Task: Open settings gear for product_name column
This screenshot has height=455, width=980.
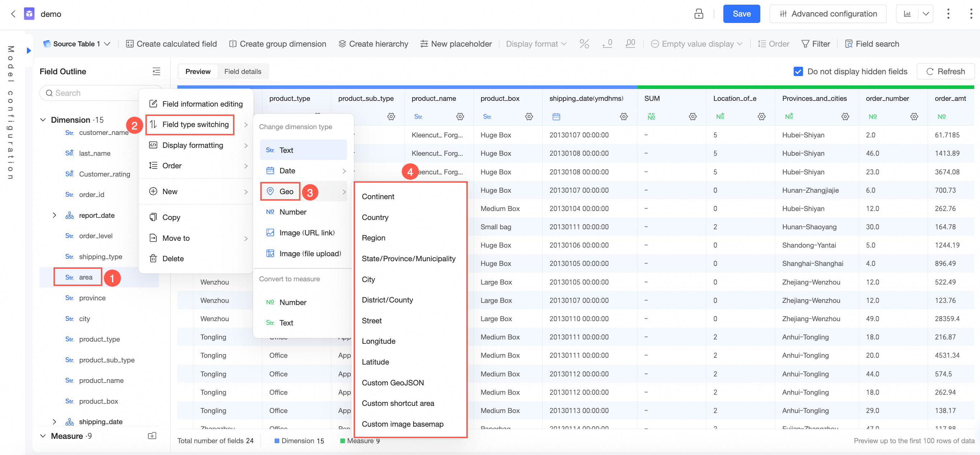Action: (x=460, y=116)
